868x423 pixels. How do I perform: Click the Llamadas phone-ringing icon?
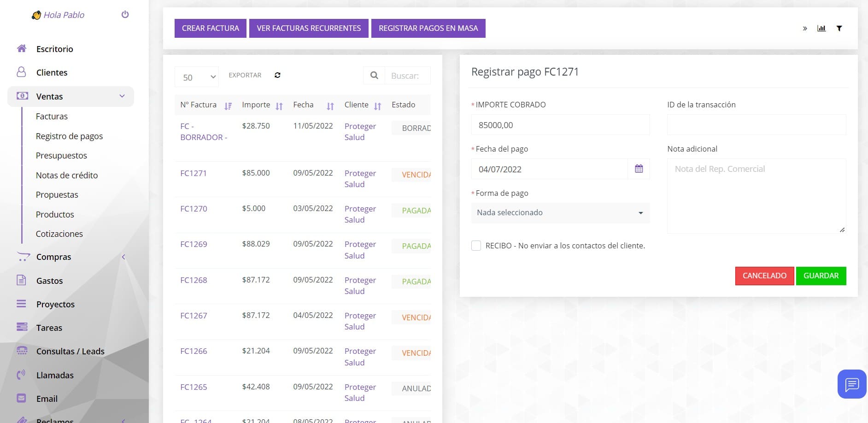(x=21, y=375)
